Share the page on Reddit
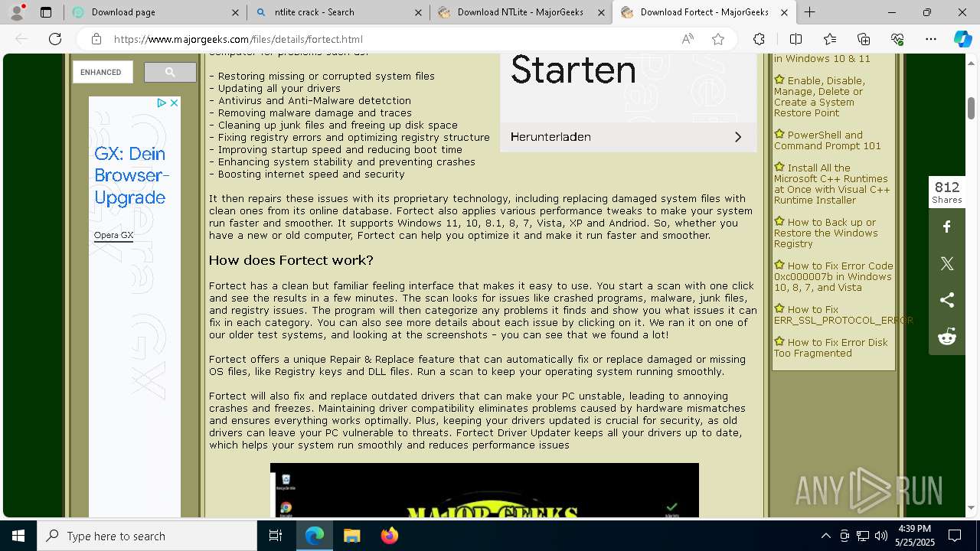 (947, 337)
